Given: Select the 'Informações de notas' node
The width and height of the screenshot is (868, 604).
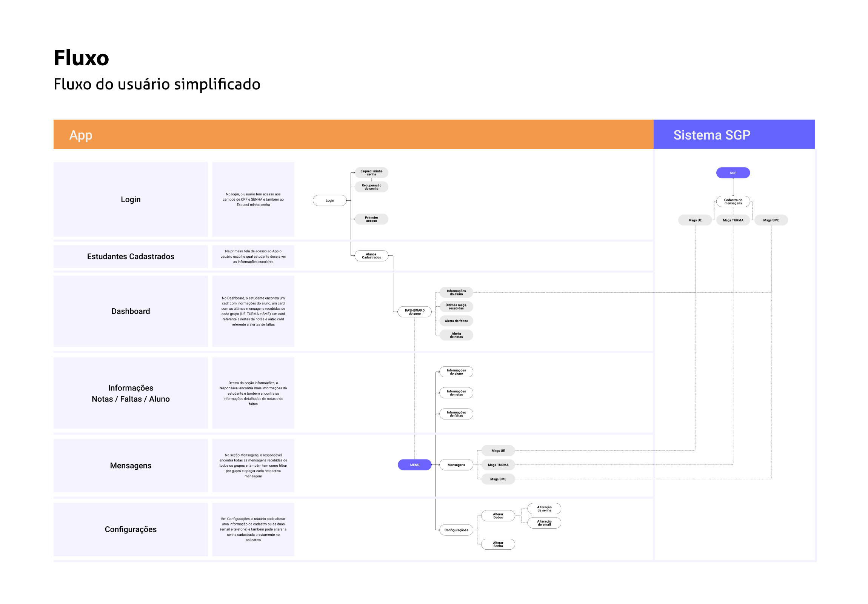Looking at the screenshot, I should pyautogui.click(x=456, y=393).
